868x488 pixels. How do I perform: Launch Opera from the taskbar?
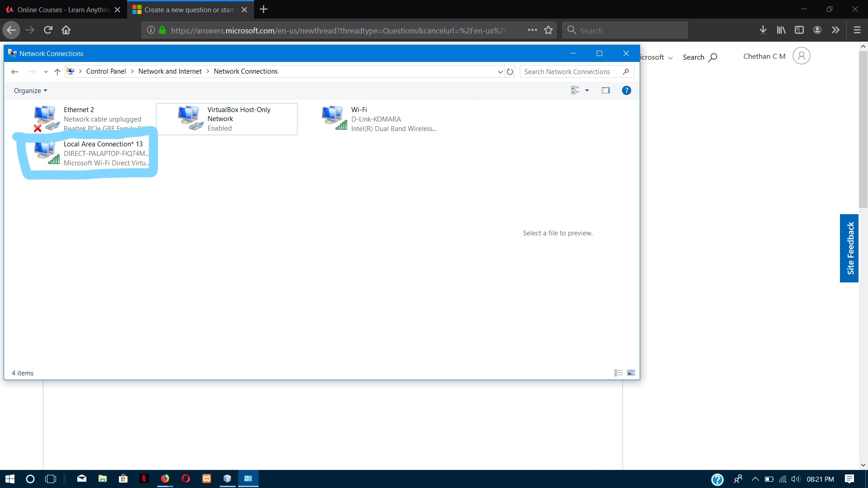click(186, 479)
